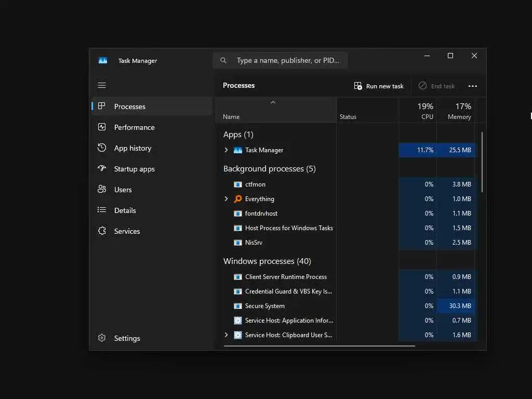Click the Settings gear icon
532x399 pixels.
[102, 338]
